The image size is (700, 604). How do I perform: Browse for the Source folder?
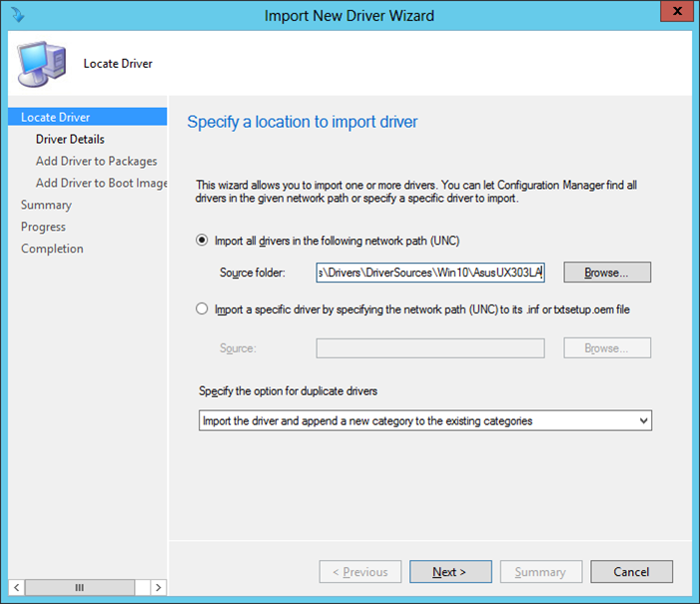pos(607,273)
